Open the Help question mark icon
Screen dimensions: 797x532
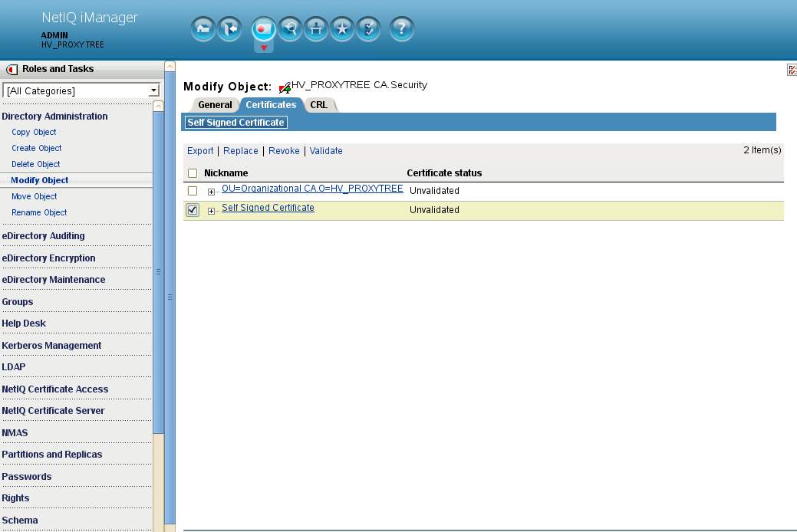(401, 28)
